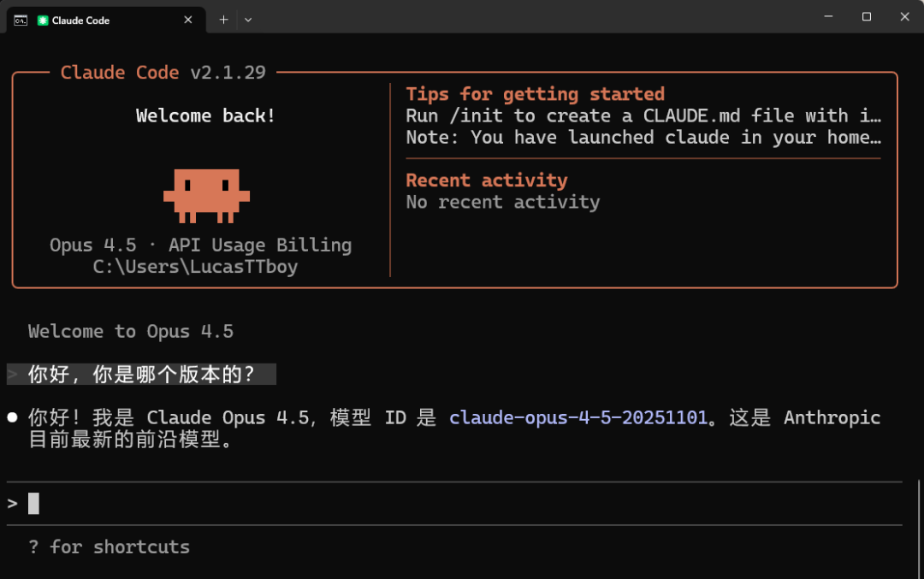The width and height of the screenshot is (924, 579).
Task: Open a new terminal tab with plus
Action: click(x=223, y=20)
